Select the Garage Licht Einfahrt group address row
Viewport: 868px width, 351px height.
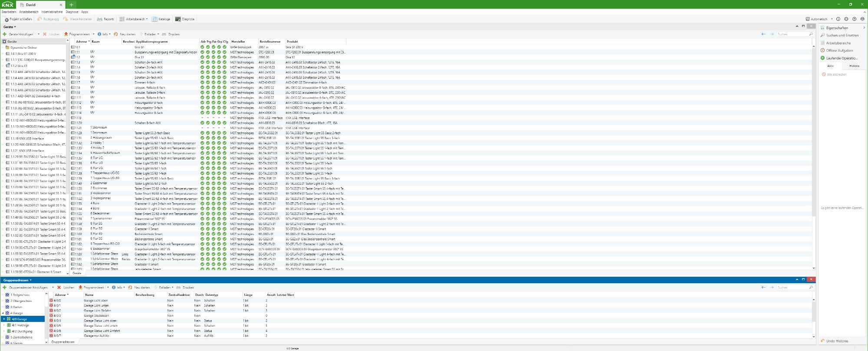[430, 311]
